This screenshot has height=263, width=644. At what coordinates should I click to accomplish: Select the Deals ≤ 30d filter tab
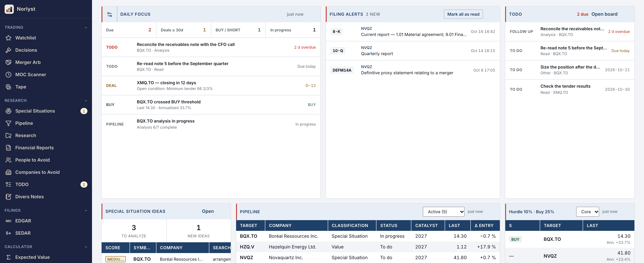[183, 30]
